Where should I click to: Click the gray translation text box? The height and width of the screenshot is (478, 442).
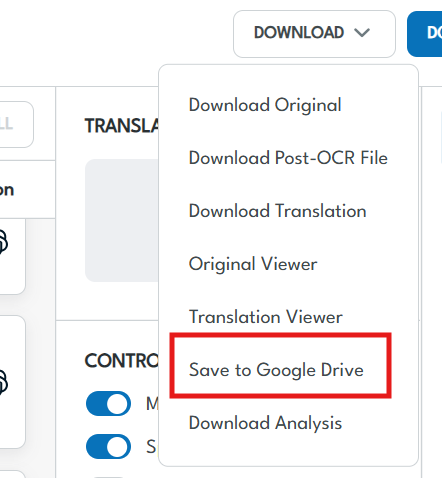(x=122, y=220)
